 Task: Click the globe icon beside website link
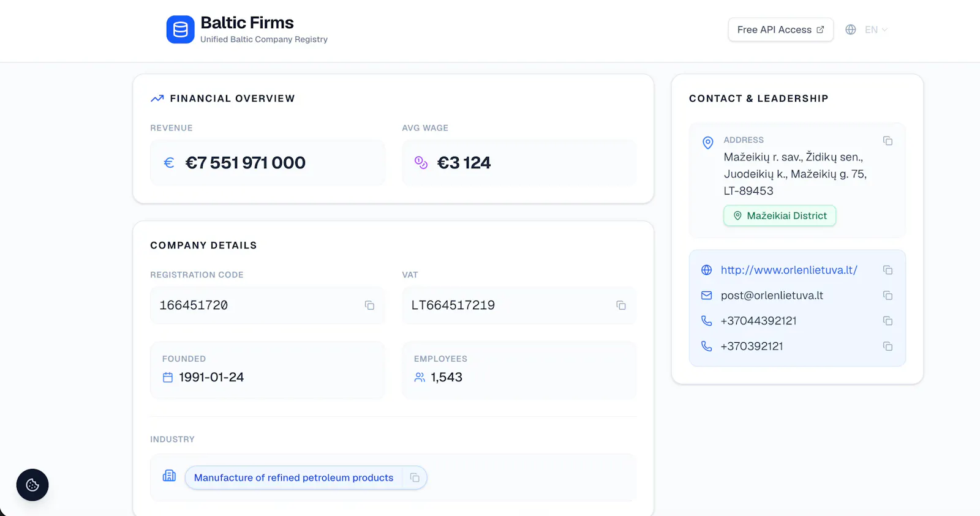tap(706, 270)
